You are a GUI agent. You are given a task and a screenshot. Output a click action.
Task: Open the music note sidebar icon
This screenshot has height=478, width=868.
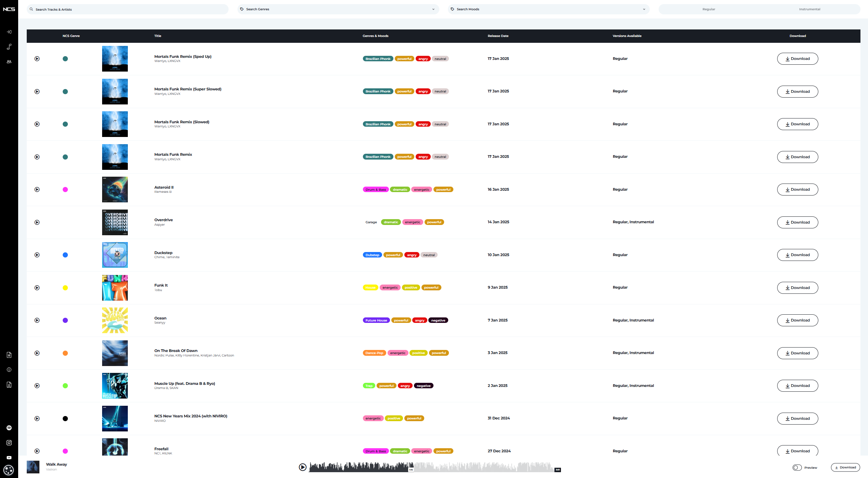(x=9, y=47)
